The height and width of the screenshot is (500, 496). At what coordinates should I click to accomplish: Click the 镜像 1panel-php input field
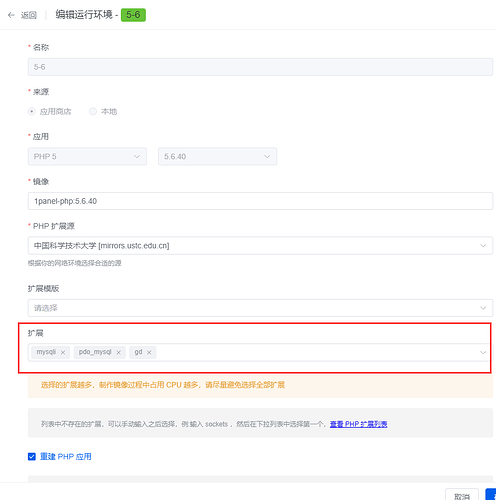click(260, 201)
